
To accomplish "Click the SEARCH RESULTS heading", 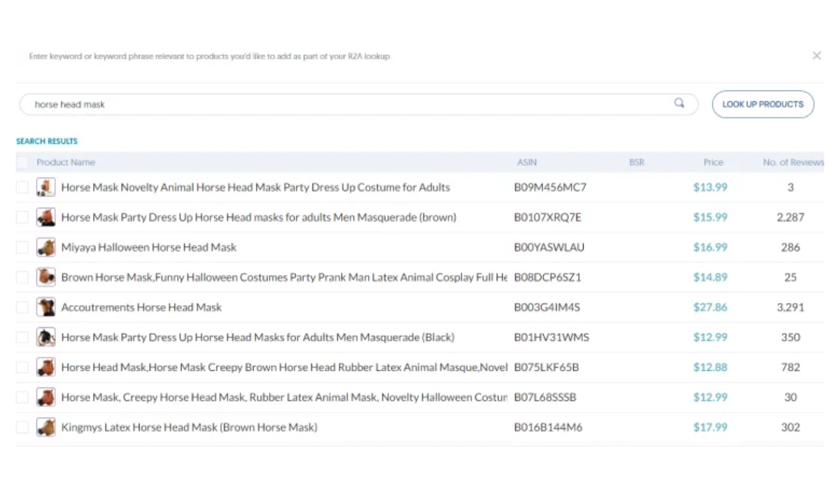I will 46,141.
